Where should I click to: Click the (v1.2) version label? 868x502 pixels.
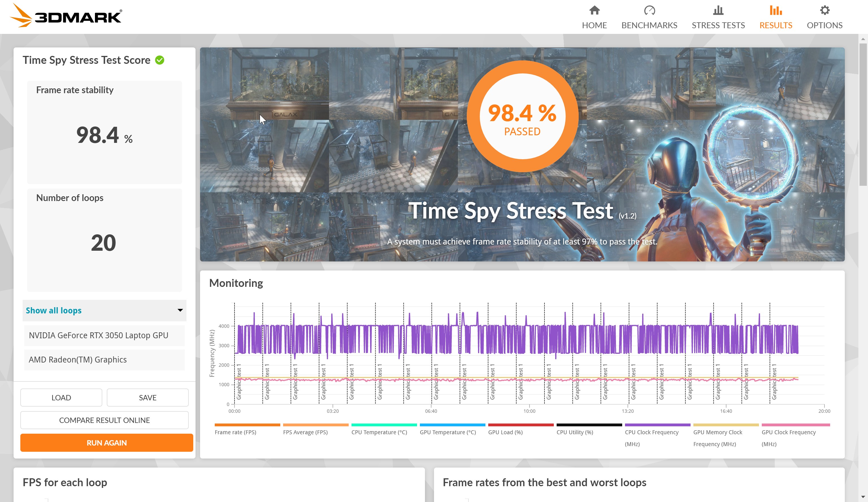point(628,216)
